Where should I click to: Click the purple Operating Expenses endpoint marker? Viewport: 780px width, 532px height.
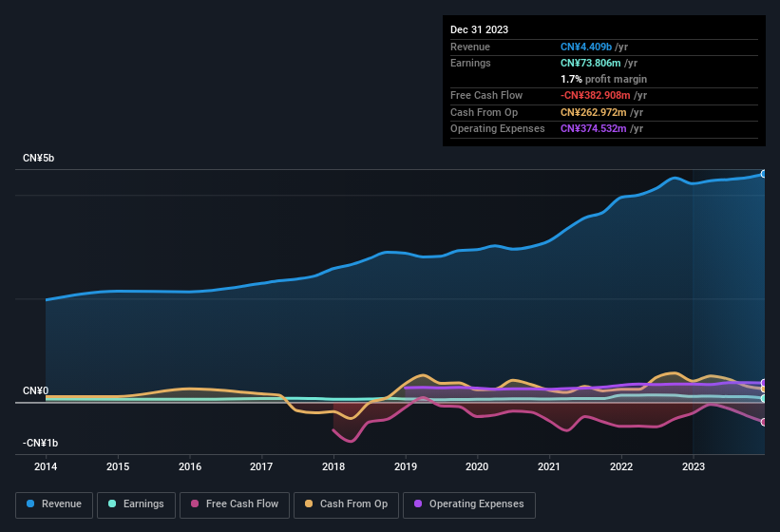[x=764, y=383]
